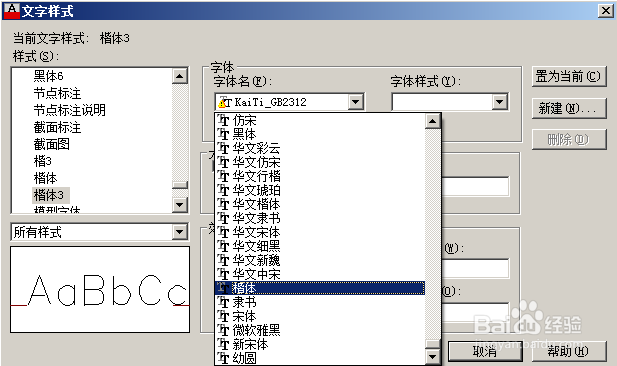Open font name dropdown arrow

click(x=355, y=102)
